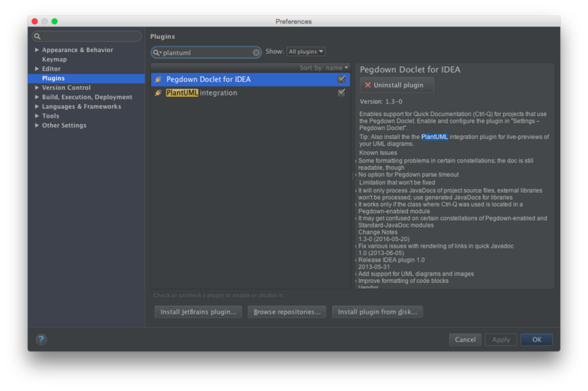The width and height of the screenshot is (588, 391).
Task: Select Keymap in the settings tree
Action: click(x=54, y=60)
